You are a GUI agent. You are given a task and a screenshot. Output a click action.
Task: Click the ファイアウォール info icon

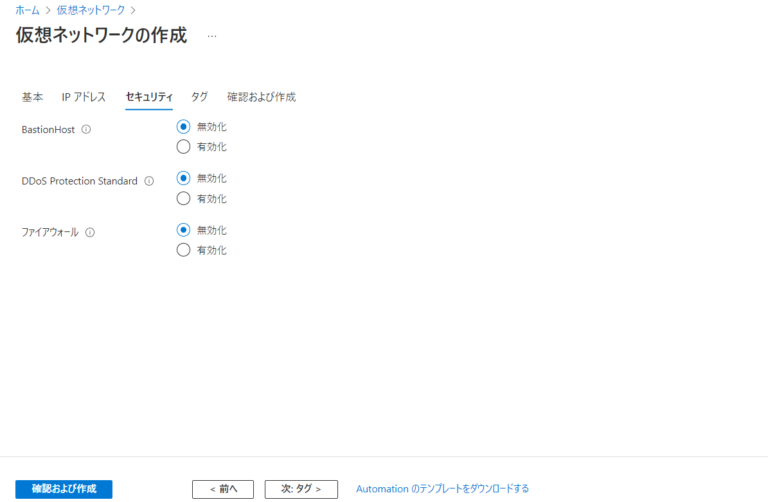tap(90, 233)
